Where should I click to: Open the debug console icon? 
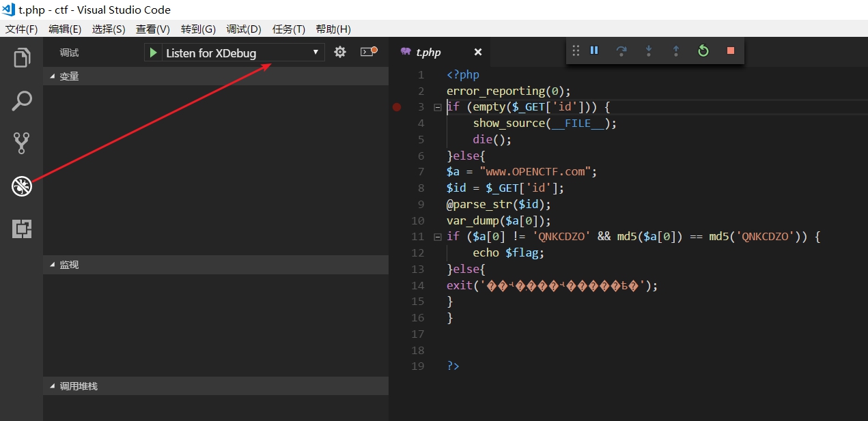click(x=369, y=52)
